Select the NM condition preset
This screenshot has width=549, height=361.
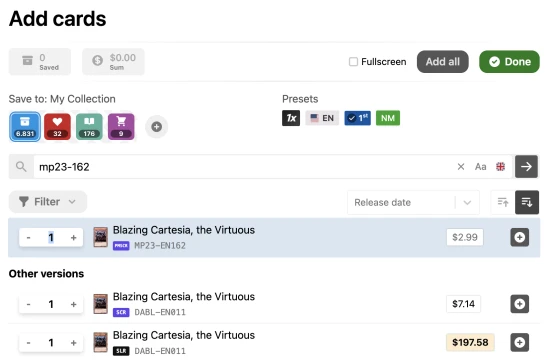click(388, 118)
